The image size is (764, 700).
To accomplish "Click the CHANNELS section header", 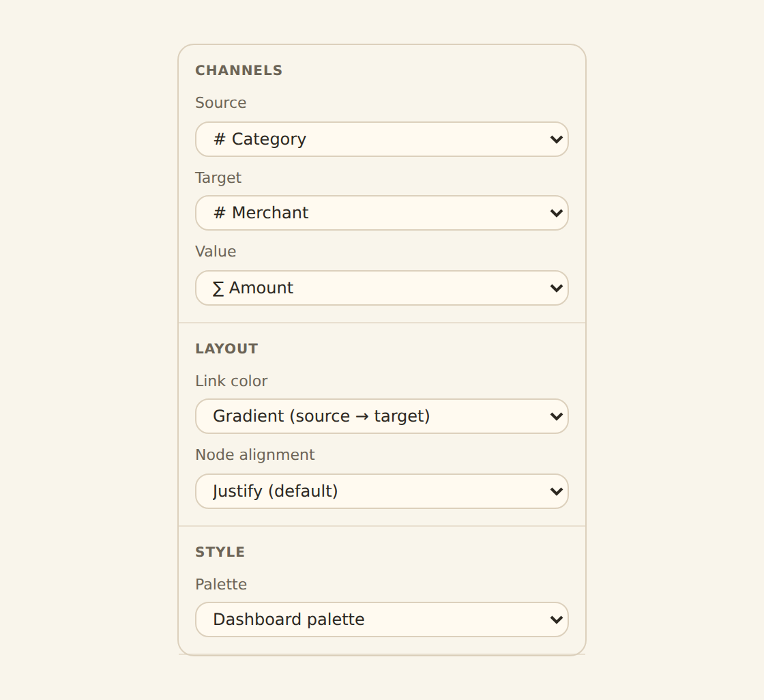I will [239, 70].
